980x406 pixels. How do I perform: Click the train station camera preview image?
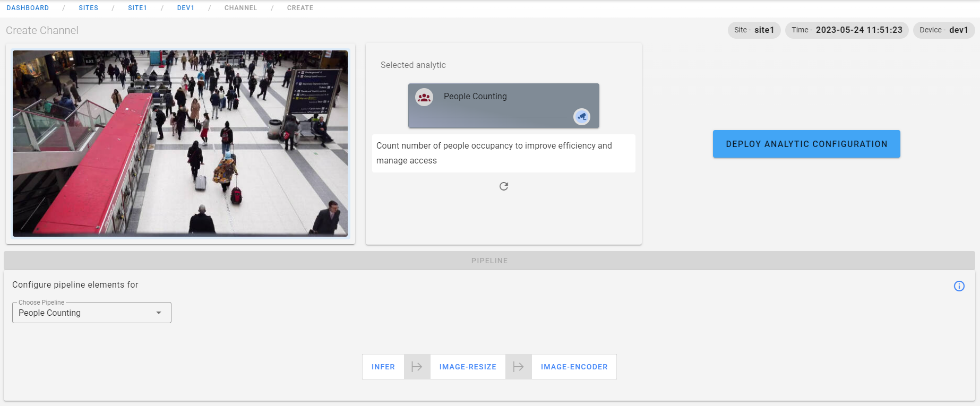[180, 143]
